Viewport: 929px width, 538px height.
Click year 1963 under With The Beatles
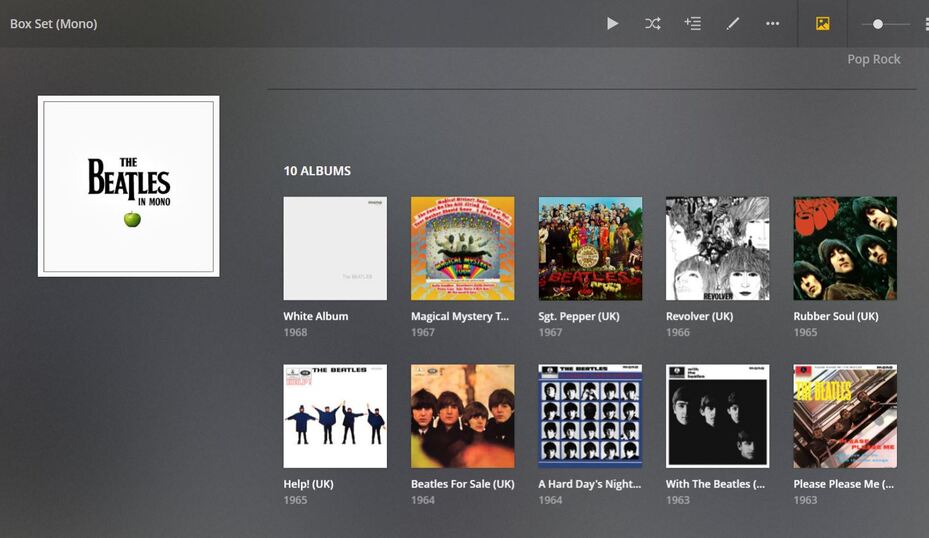point(678,500)
